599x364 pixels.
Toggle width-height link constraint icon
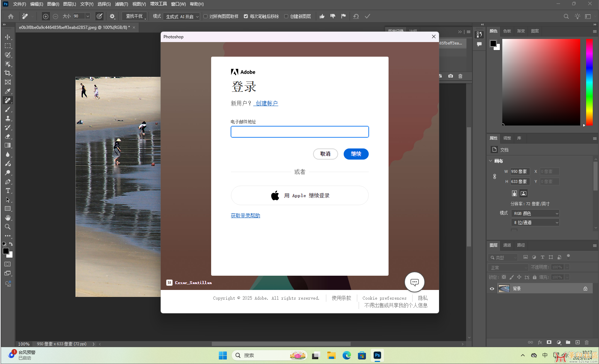click(x=495, y=177)
